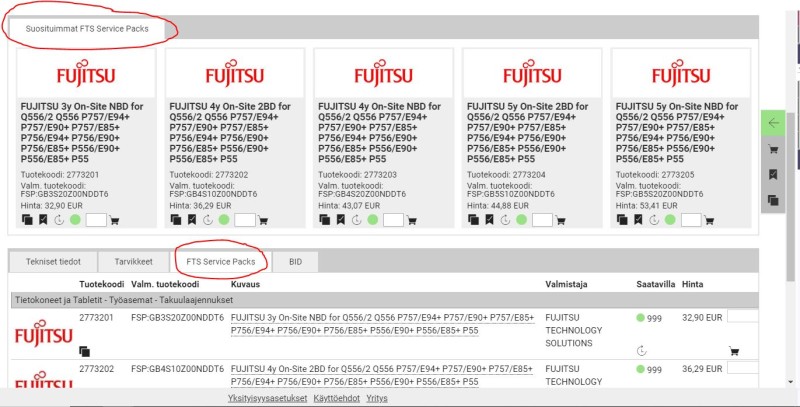Click clock icon on product 2773205 card
Image resolution: width=800 pixels, height=407 pixels.
pyautogui.click(x=655, y=220)
